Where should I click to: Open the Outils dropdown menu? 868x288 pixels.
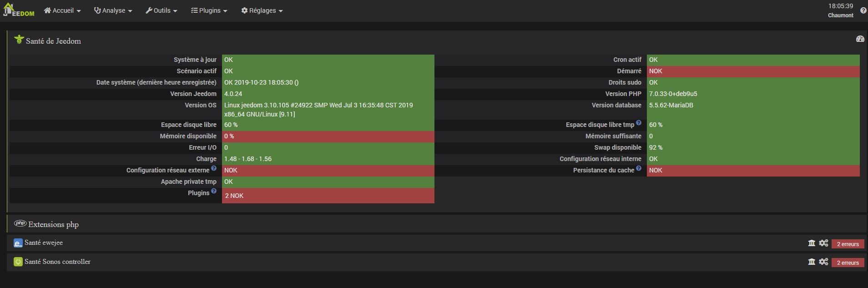coord(161,10)
